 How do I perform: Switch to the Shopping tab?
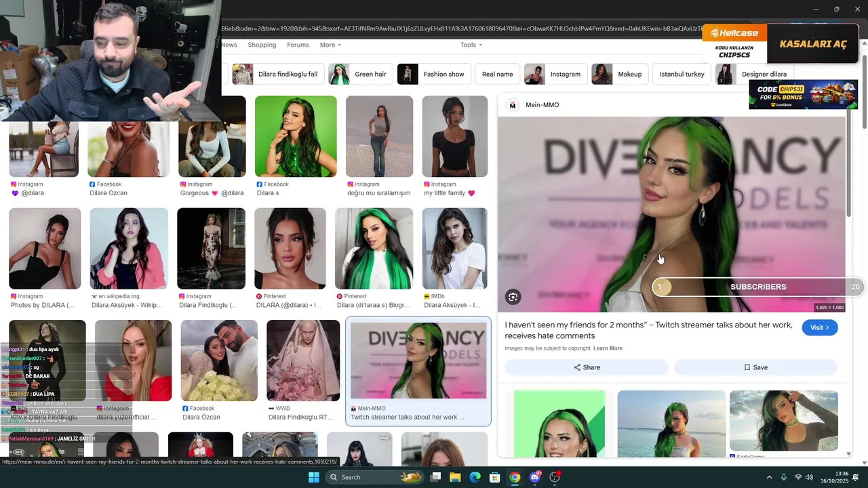(262, 45)
